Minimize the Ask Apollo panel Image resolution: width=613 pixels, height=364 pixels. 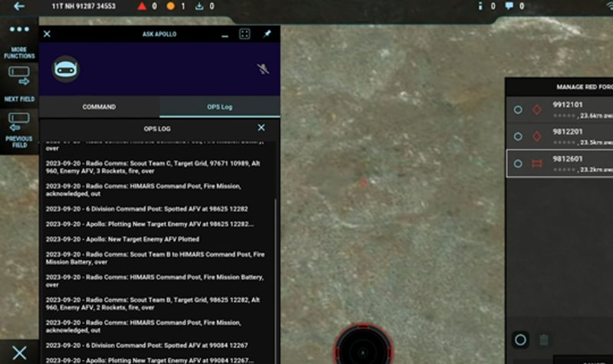click(225, 35)
